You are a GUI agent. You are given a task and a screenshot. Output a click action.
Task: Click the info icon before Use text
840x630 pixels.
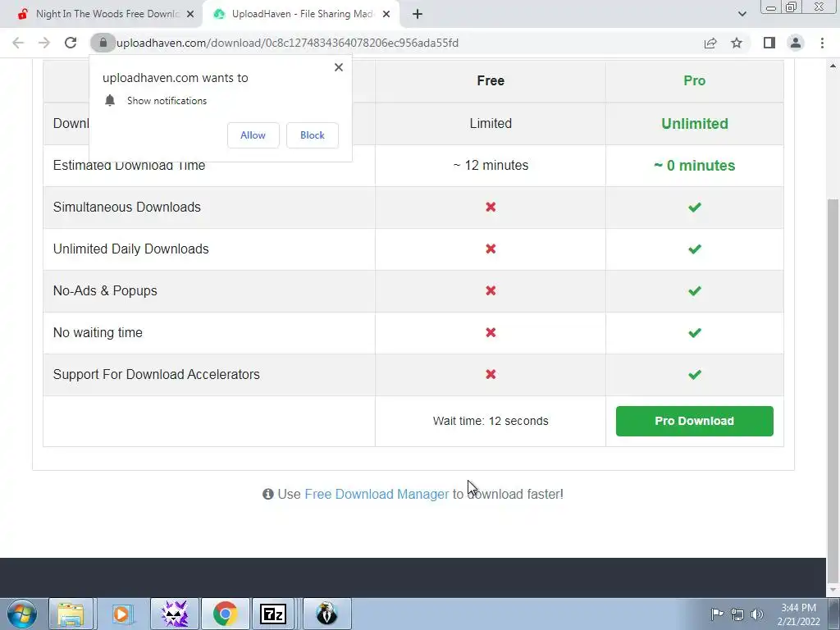coord(268,494)
